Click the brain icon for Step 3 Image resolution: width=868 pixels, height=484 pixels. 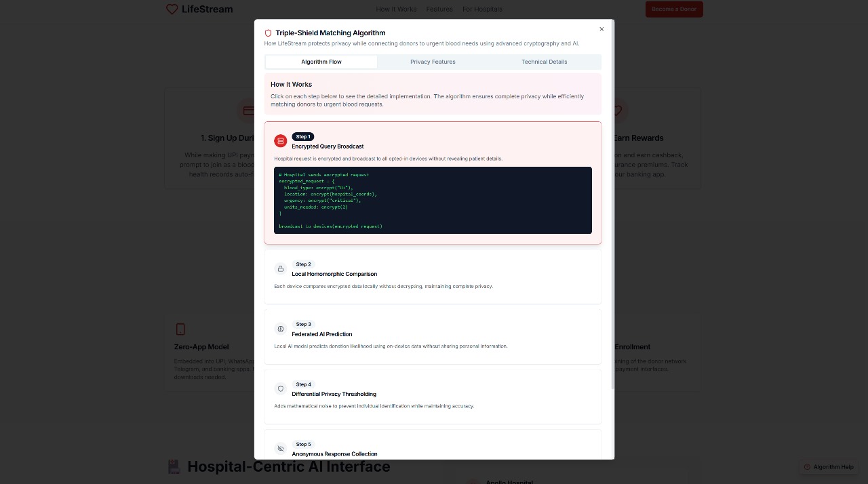(281, 329)
